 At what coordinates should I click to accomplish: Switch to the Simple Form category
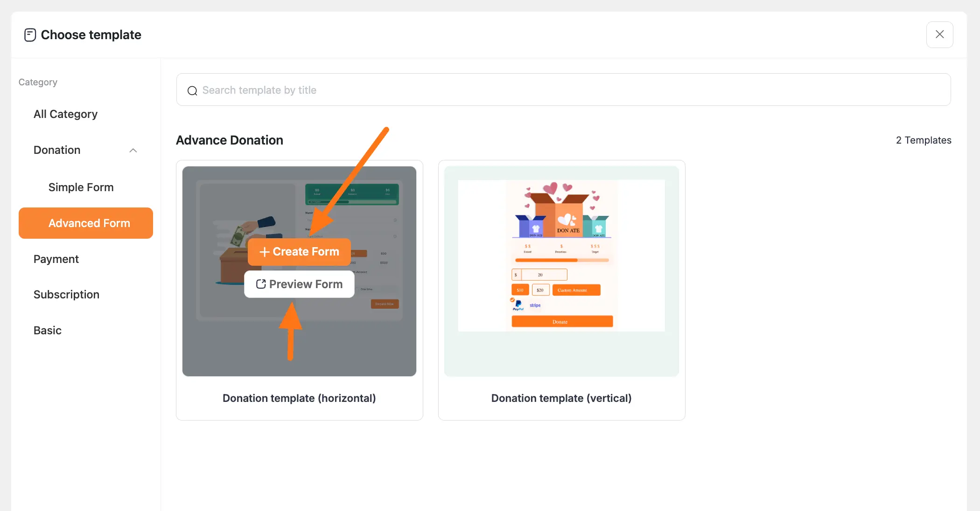tap(81, 187)
